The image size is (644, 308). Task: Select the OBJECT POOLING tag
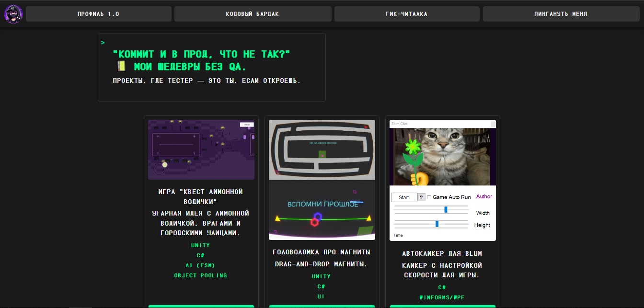coord(201,275)
